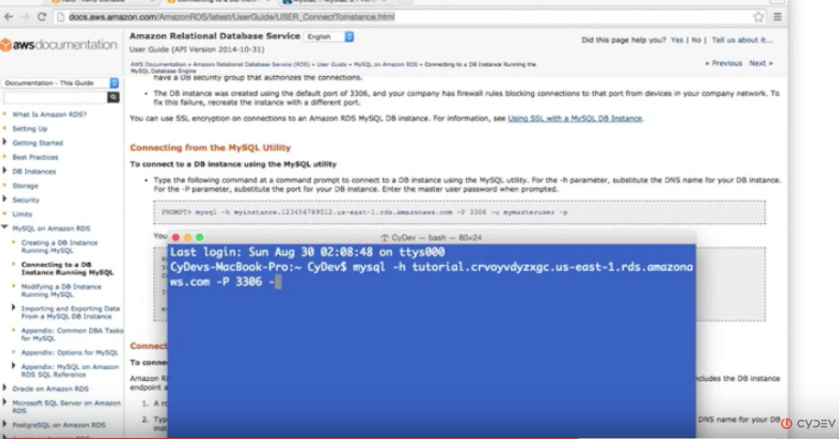Click the sidebar search input box
Viewport: 839px width, 439px height.
55,97
